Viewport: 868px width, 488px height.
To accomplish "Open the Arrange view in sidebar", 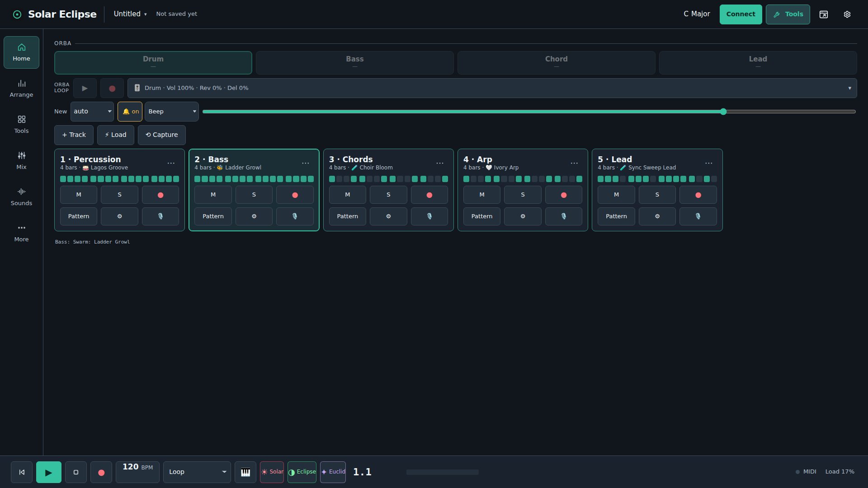I will [x=21, y=89].
